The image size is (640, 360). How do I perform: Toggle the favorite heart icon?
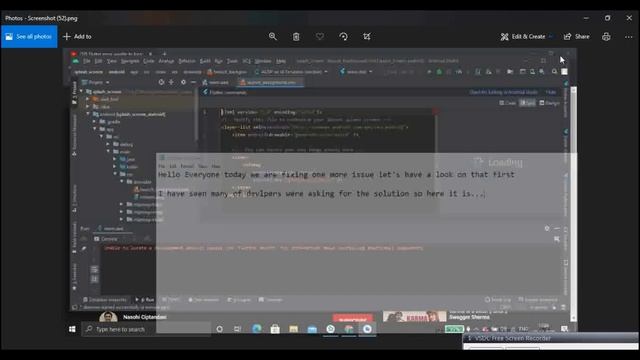(320, 36)
